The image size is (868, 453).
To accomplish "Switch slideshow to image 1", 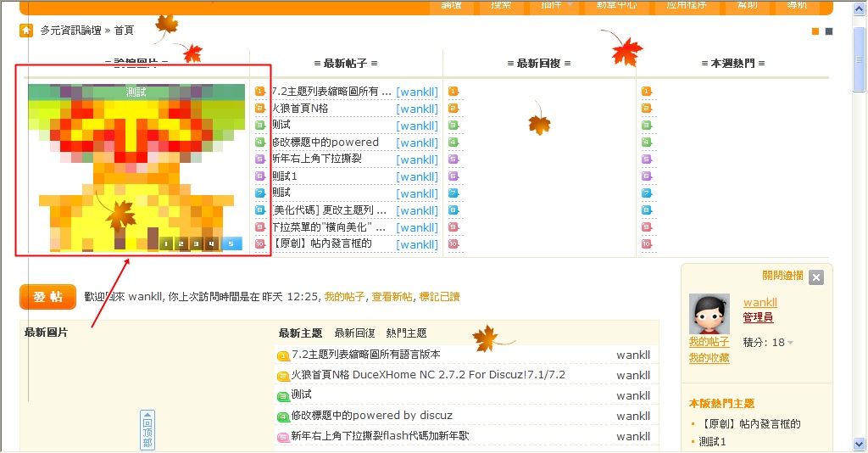I will pyautogui.click(x=166, y=244).
